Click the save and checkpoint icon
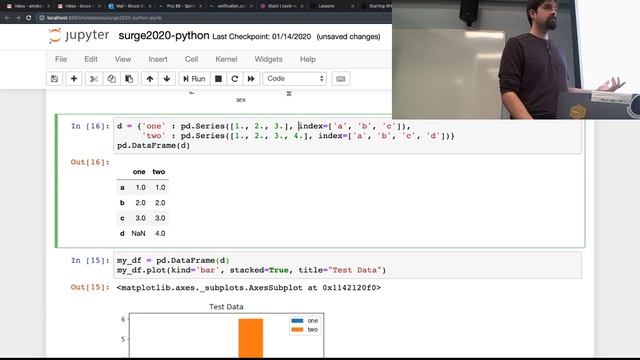Image resolution: width=640 pixels, height=360 pixels. [x=54, y=79]
